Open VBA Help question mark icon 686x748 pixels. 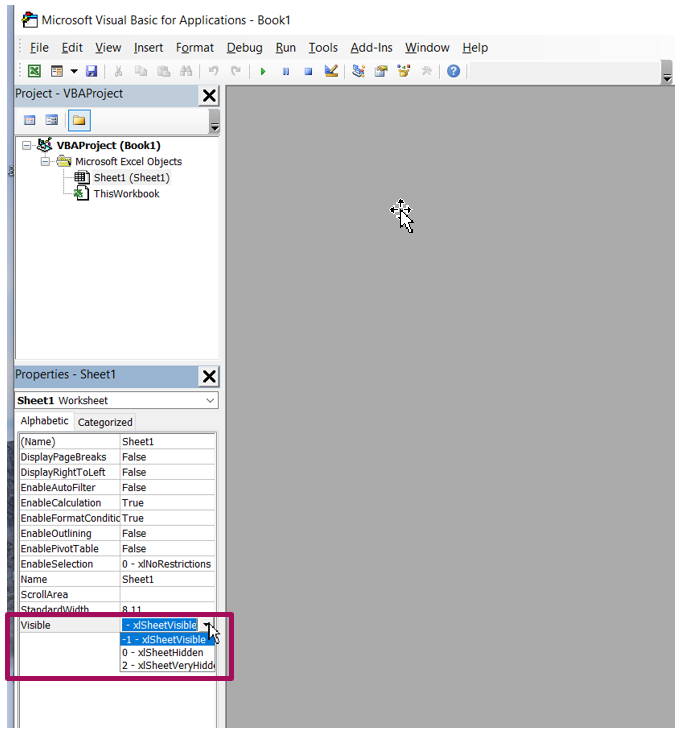pyautogui.click(x=453, y=71)
